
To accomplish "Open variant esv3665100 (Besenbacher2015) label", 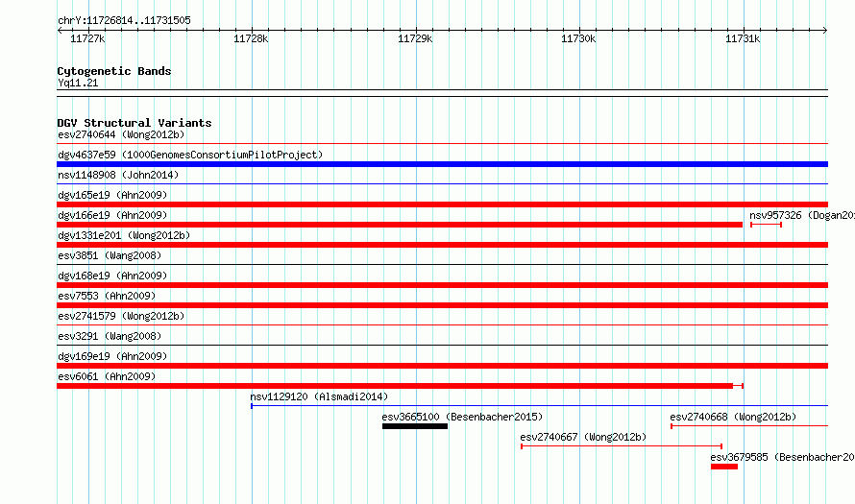I will [462, 417].
